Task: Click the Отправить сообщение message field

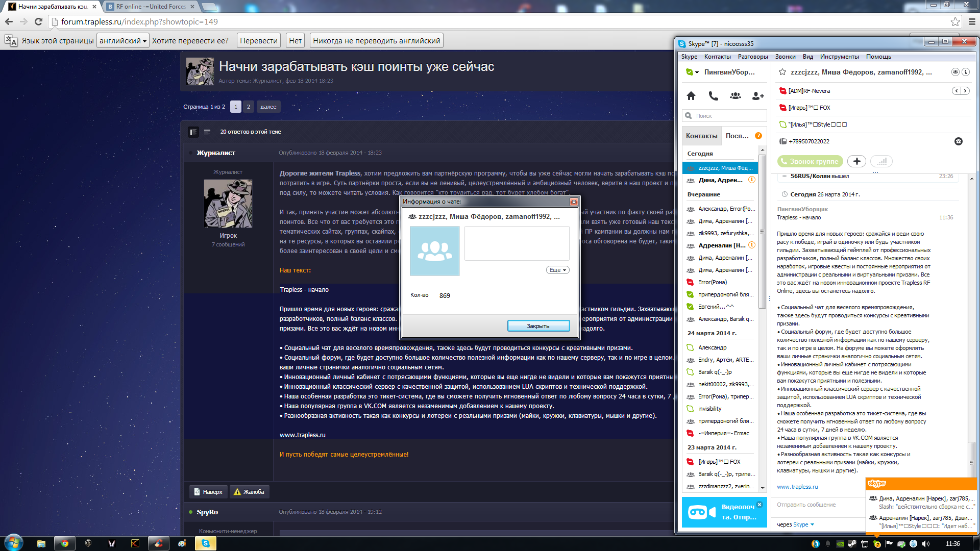Action: tap(820, 505)
